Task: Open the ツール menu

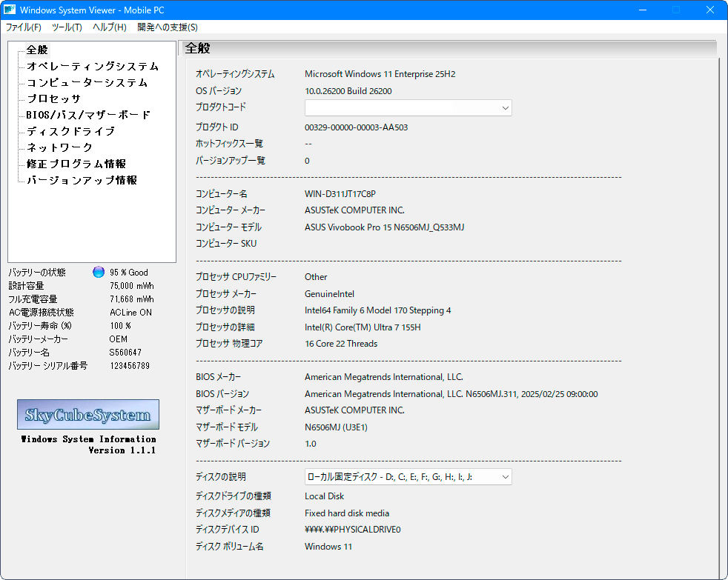Action: click(66, 27)
